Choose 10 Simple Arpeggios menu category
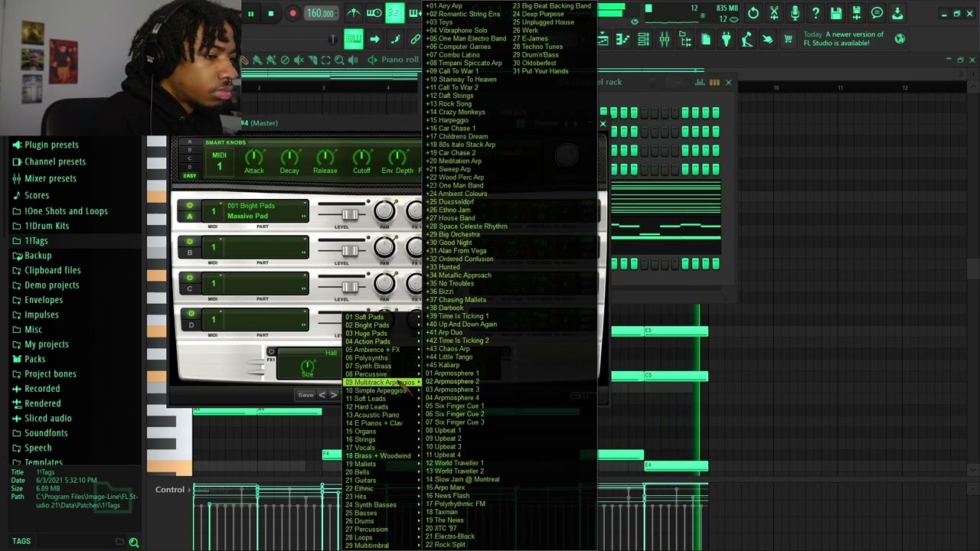The width and height of the screenshot is (980, 551). coord(382,390)
